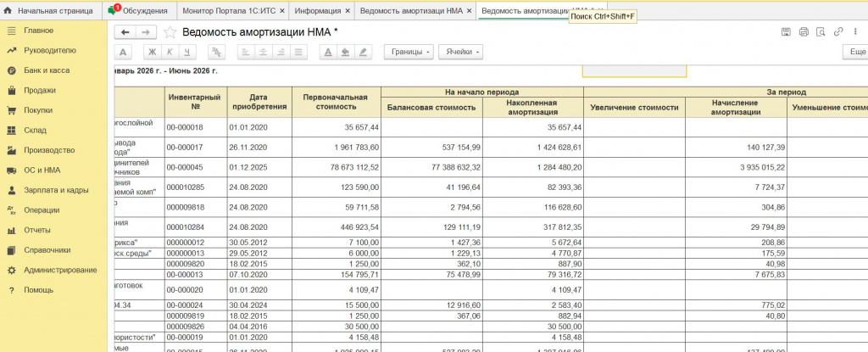868x352 pixels.
Task: Close the Информация tab
Action: pos(347,10)
